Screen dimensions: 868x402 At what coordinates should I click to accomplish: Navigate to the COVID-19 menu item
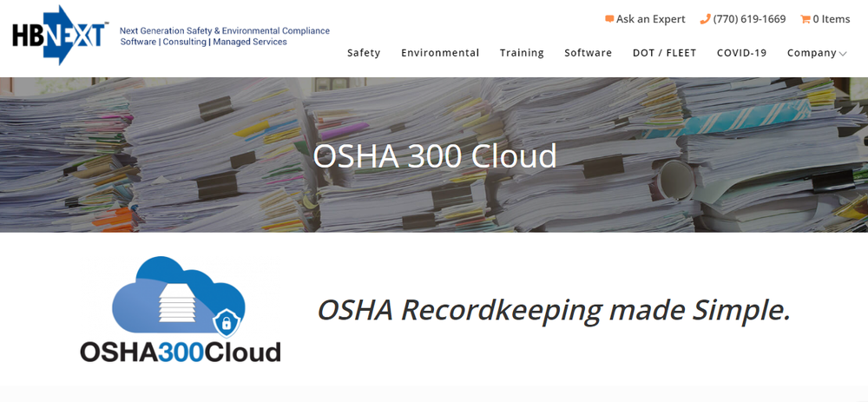coord(741,53)
